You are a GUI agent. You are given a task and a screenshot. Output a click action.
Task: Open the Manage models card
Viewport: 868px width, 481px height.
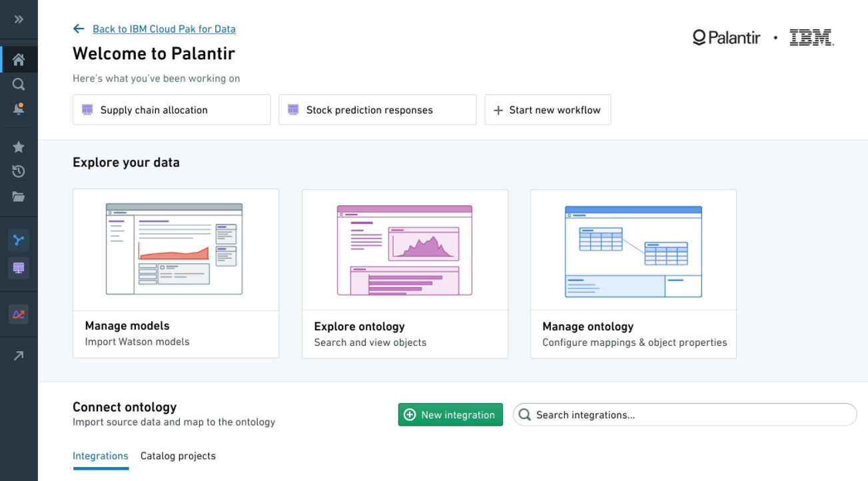pyautogui.click(x=176, y=274)
